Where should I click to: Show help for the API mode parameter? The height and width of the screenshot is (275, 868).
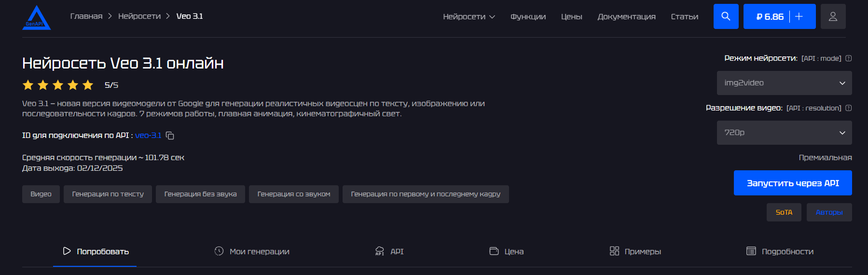coord(849,58)
